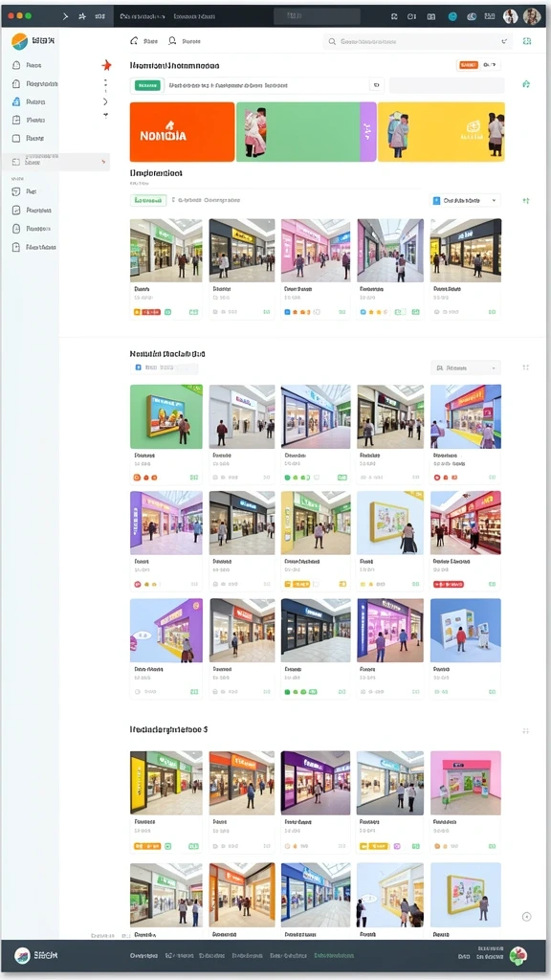Click the bell icon in the white toolbar

(x=134, y=41)
